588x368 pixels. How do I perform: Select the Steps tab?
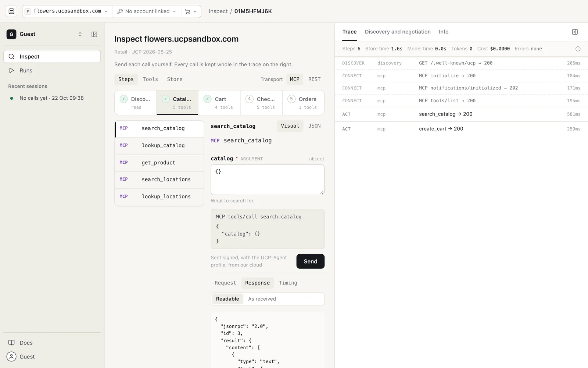(x=126, y=79)
